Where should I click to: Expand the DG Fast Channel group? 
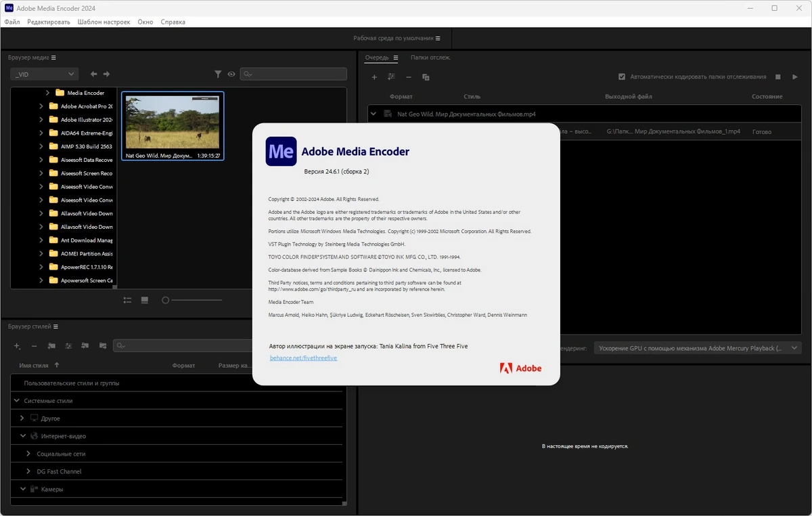point(28,471)
